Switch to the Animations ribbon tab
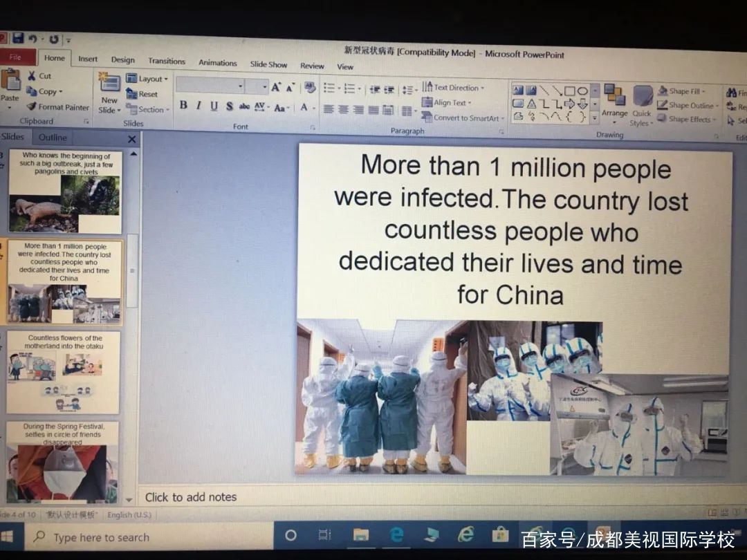Image resolution: width=747 pixels, height=560 pixels. point(218,63)
